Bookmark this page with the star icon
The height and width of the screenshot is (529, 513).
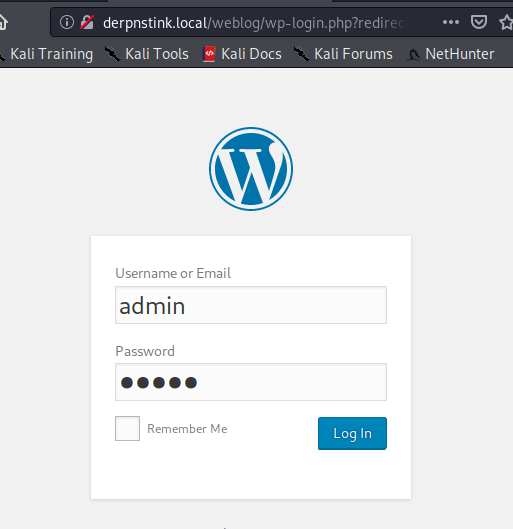coord(506,23)
